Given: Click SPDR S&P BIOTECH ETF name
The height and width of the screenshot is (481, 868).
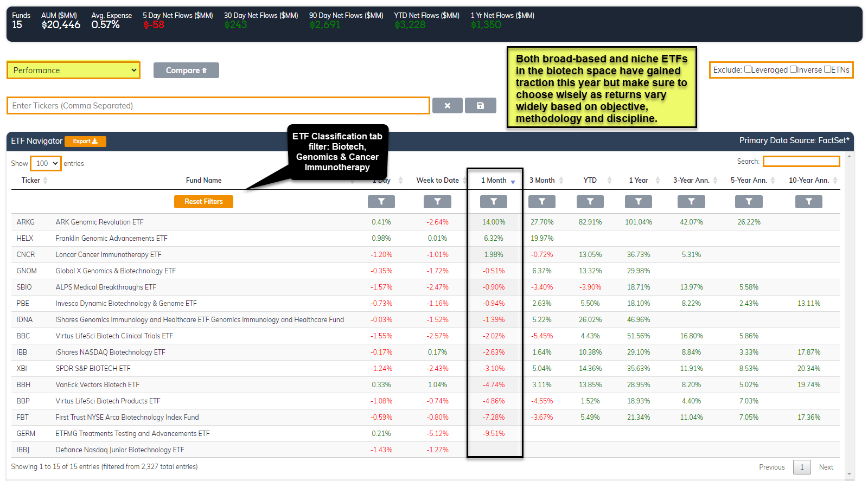Looking at the screenshot, I should point(93,369).
